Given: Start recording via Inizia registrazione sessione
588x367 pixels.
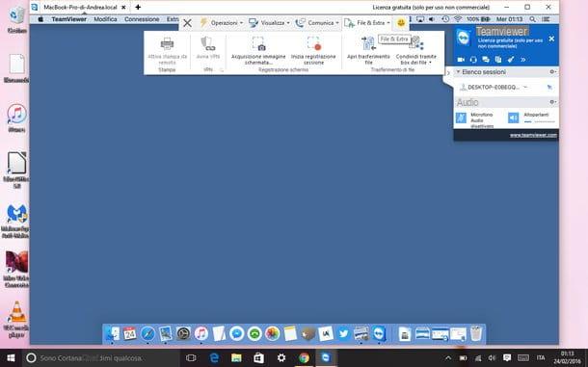Looking at the screenshot, I should pyautogui.click(x=313, y=51).
